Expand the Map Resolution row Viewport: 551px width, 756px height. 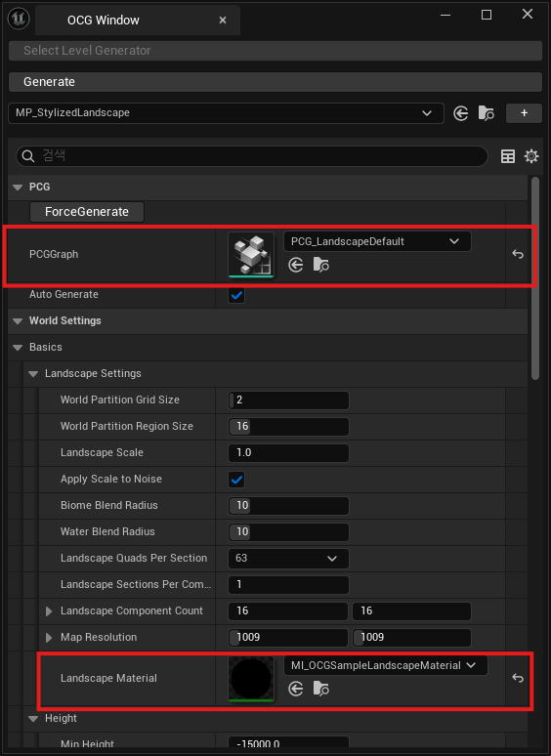point(49,638)
